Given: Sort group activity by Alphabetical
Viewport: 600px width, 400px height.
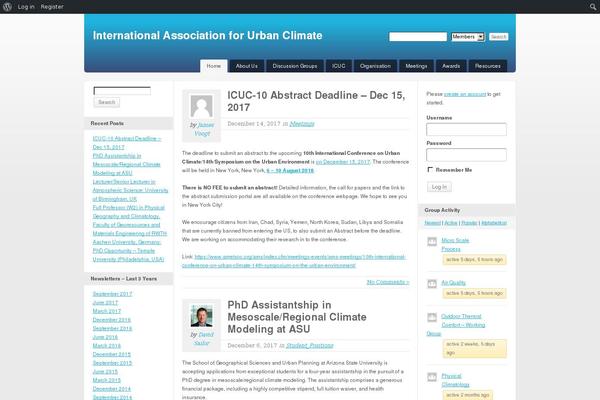Looking at the screenshot, I should point(494,223).
